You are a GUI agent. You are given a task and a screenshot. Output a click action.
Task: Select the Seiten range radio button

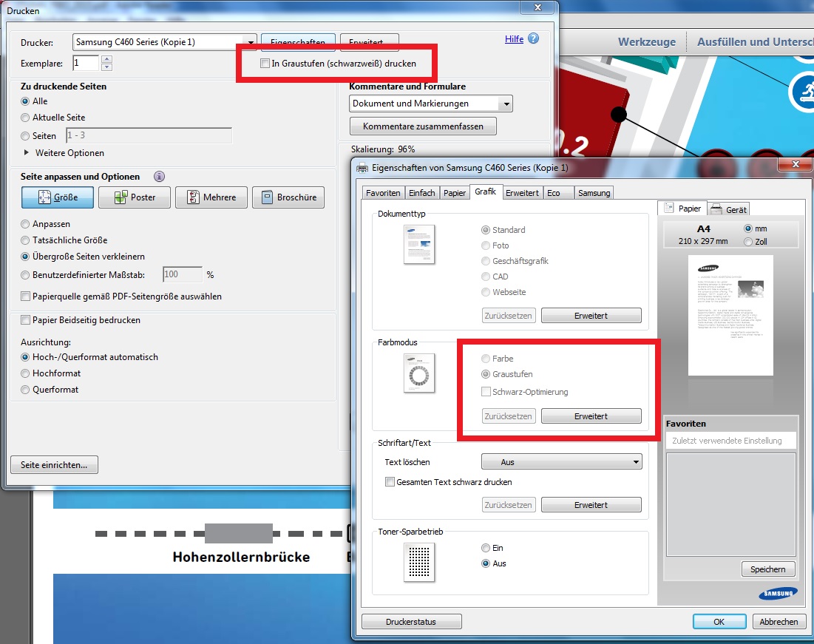25,136
